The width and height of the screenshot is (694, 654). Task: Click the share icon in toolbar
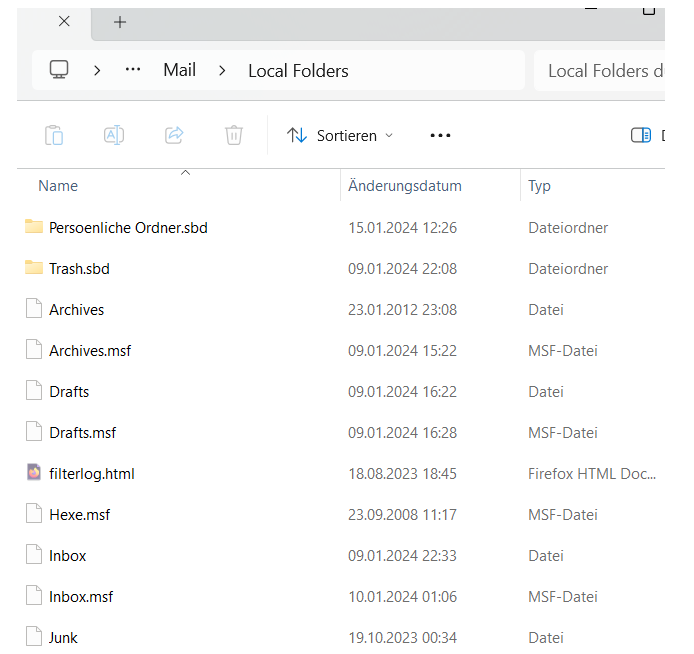coord(174,135)
